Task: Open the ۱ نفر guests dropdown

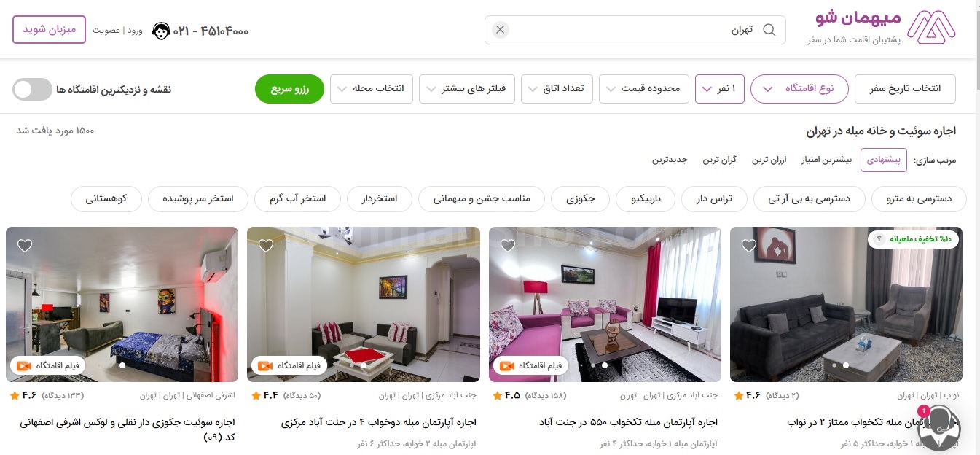Action: (x=720, y=89)
